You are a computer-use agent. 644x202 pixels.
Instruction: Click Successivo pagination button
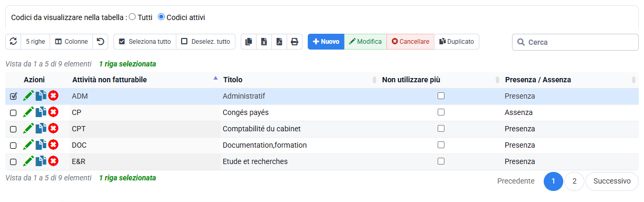pyautogui.click(x=612, y=181)
